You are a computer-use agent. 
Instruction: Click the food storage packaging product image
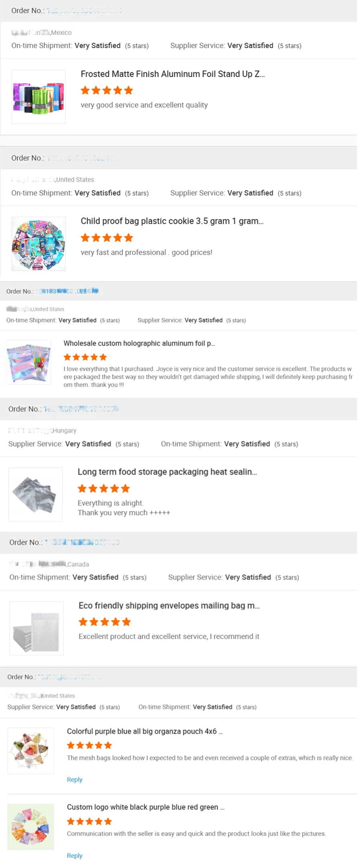[x=36, y=494]
